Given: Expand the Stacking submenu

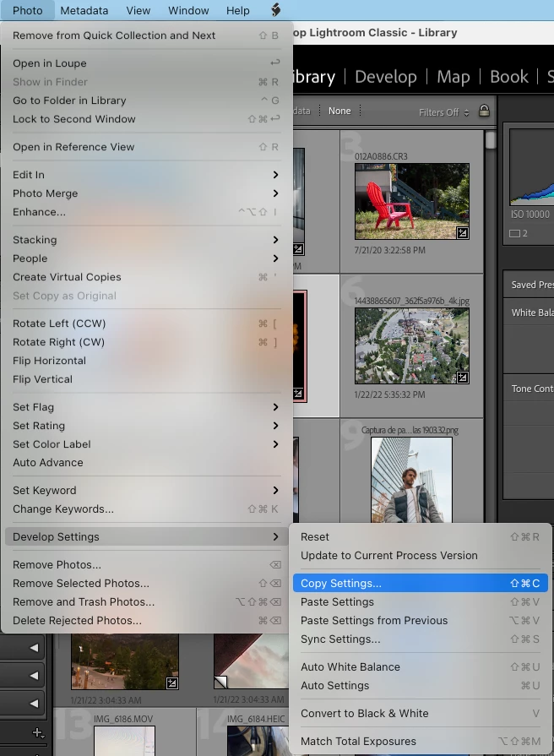Looking at the screenshot, I should (x=145, y=240).
